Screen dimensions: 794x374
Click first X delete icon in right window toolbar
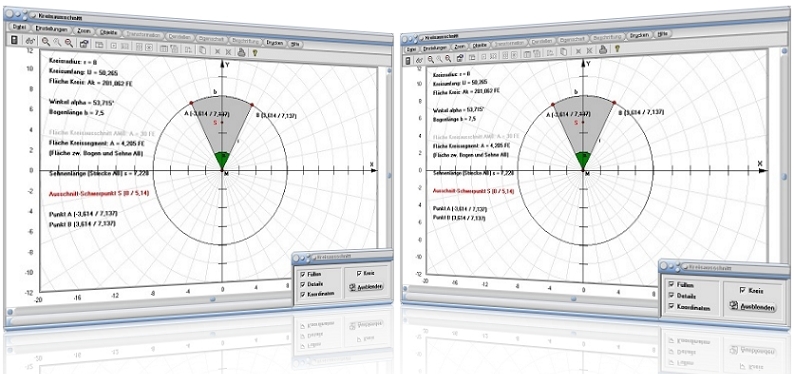pos(578,51)
